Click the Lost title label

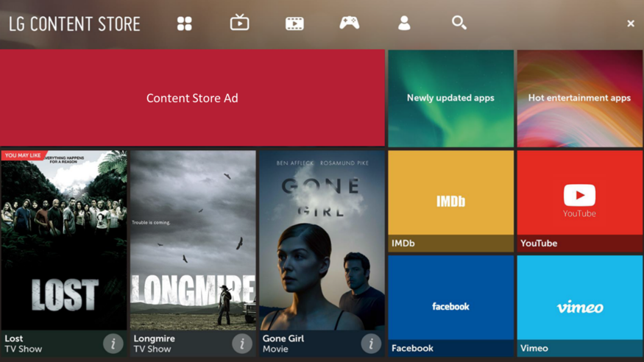(x=13, y=338)
